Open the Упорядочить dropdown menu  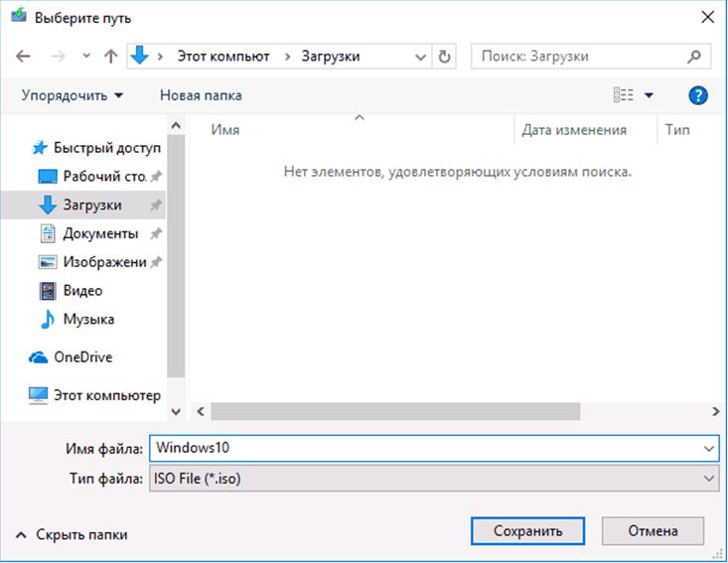tap(73, 95)
